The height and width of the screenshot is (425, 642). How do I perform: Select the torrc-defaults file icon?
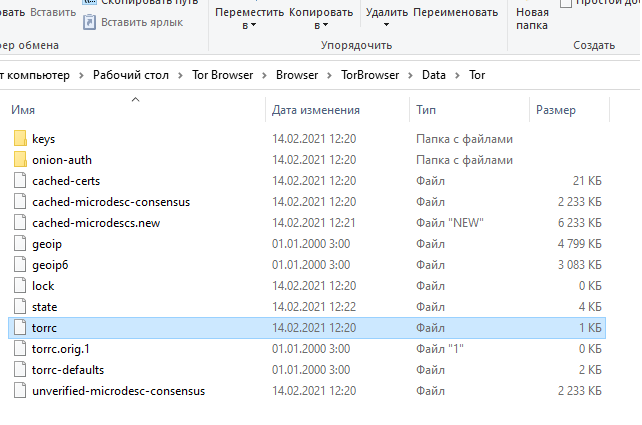[x=20, y=369]
